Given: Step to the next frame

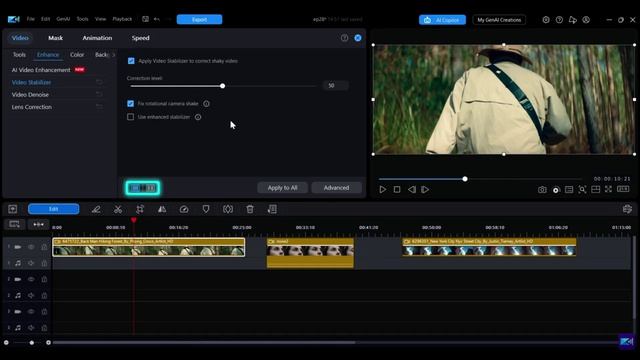Looking at the screenshot, I should pos(425,189).
